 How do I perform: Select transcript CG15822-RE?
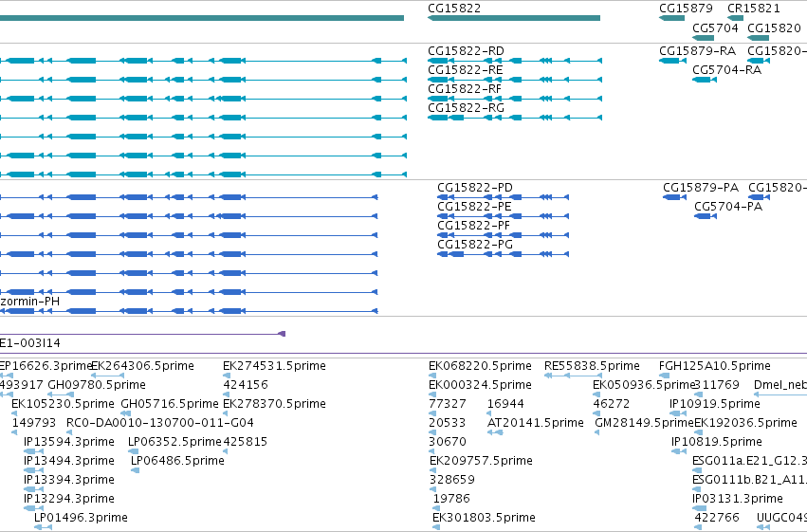466,70
